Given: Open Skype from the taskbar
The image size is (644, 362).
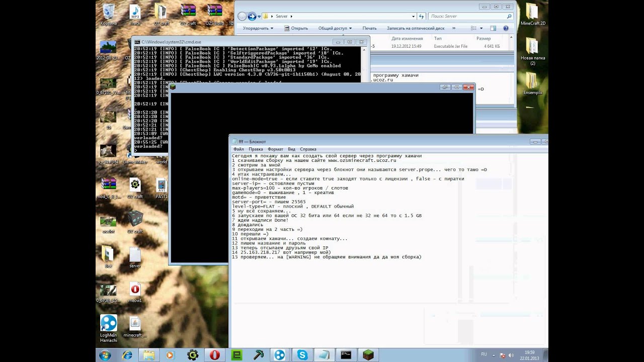Looking at the screenshot, I should [x=302, y=355].
